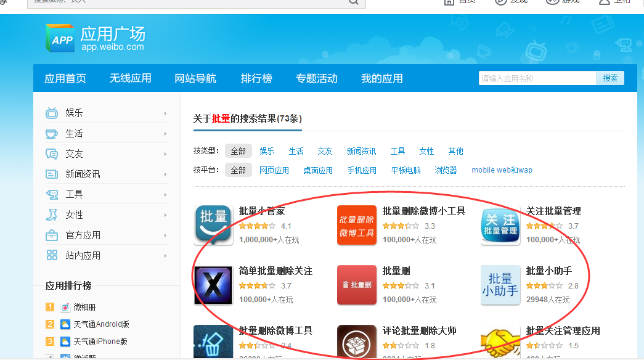Click the 站内应用 grid icon

pyautogui.click(x=52, y=255)
